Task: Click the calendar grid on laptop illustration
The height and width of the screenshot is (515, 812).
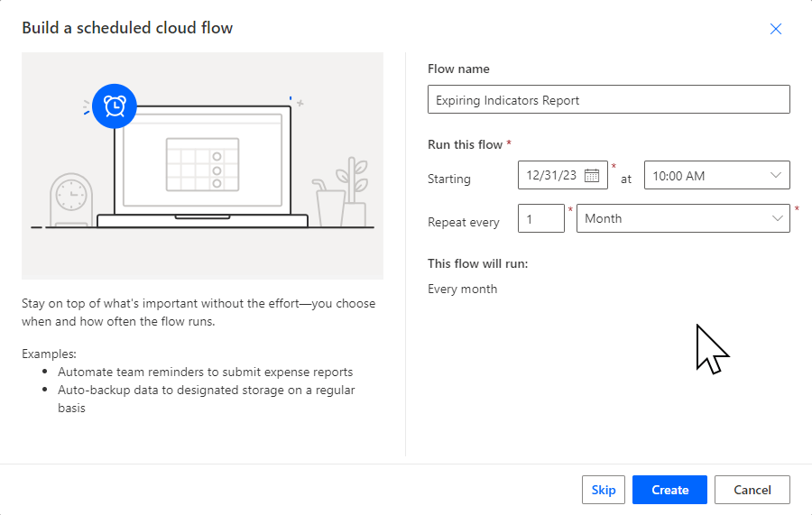Action: click(x=202, y=164)
